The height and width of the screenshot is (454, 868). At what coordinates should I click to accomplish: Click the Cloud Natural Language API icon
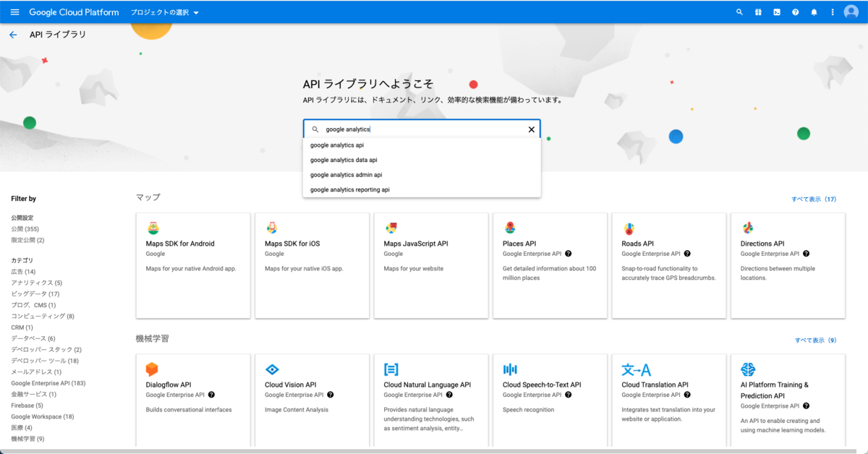391,369
